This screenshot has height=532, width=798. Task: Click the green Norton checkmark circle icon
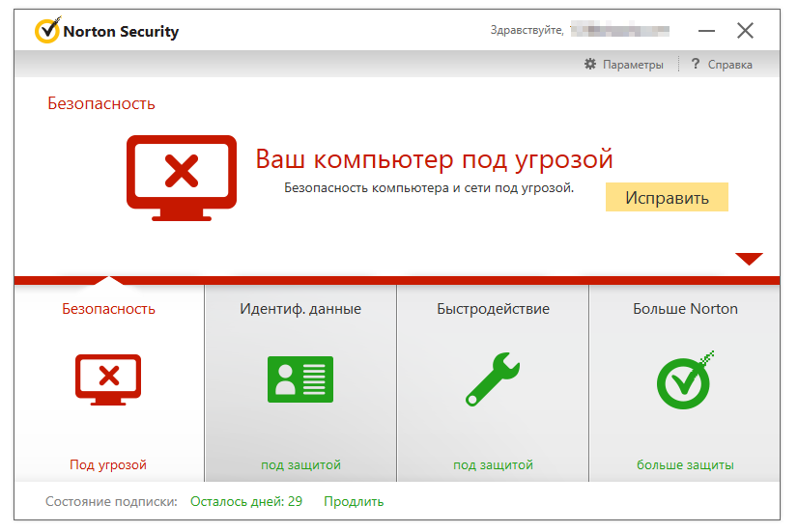[685, 380]
